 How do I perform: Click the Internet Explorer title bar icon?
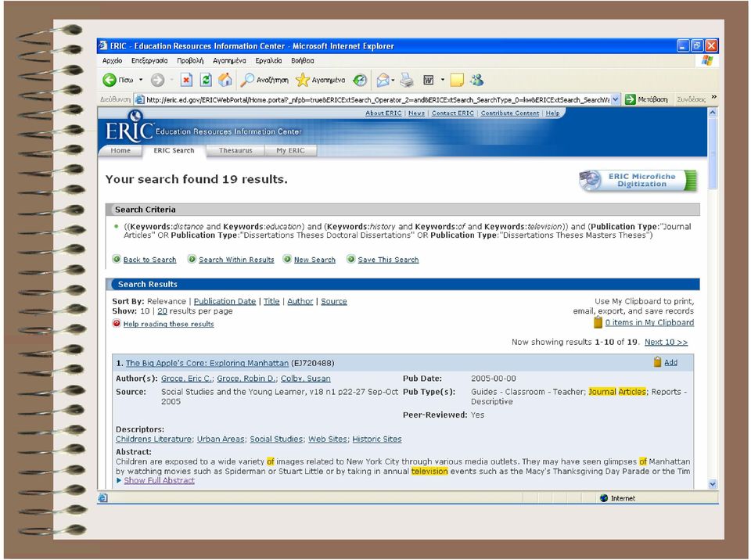pyautogui.click(x=103, y=46)
